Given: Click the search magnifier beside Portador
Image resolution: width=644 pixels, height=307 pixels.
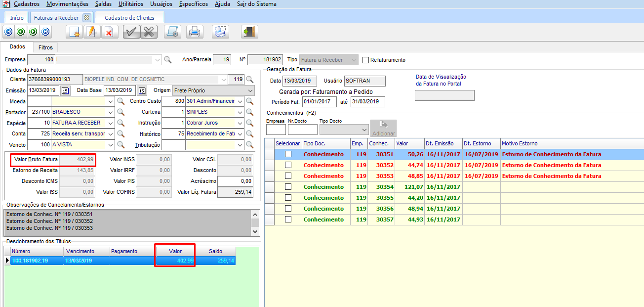Looking at the screenshot, I should click(121, 112).
